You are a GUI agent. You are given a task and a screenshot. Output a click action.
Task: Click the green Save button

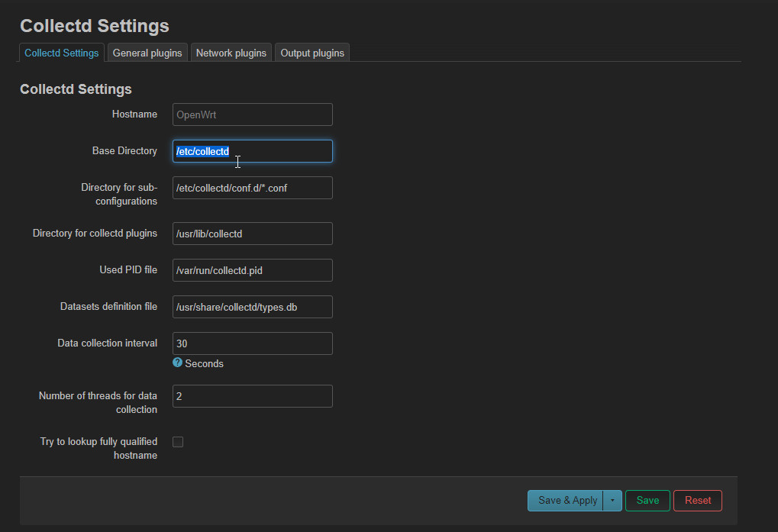(647, 501)
